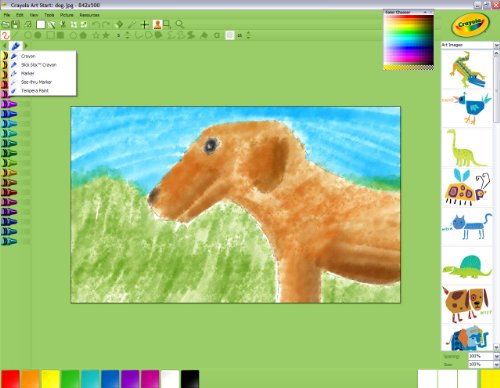500x388 pixels.
Task: Select the filled square shape tool
Action: pos(60,35)
